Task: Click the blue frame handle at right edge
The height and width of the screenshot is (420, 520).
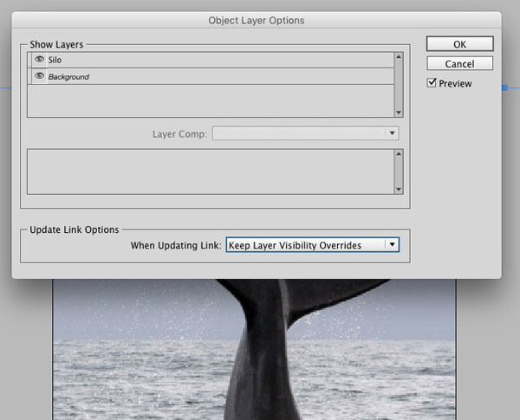Action: tap(504, 87)
